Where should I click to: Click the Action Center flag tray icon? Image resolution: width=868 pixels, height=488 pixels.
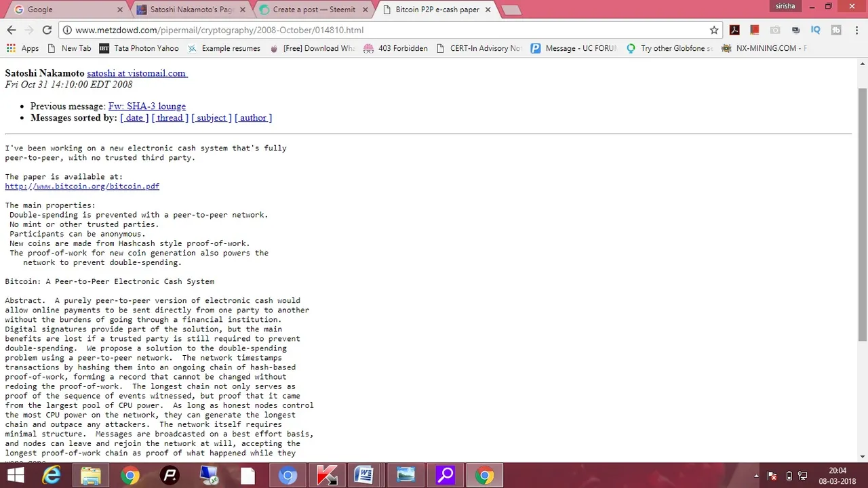pos(772,476)
